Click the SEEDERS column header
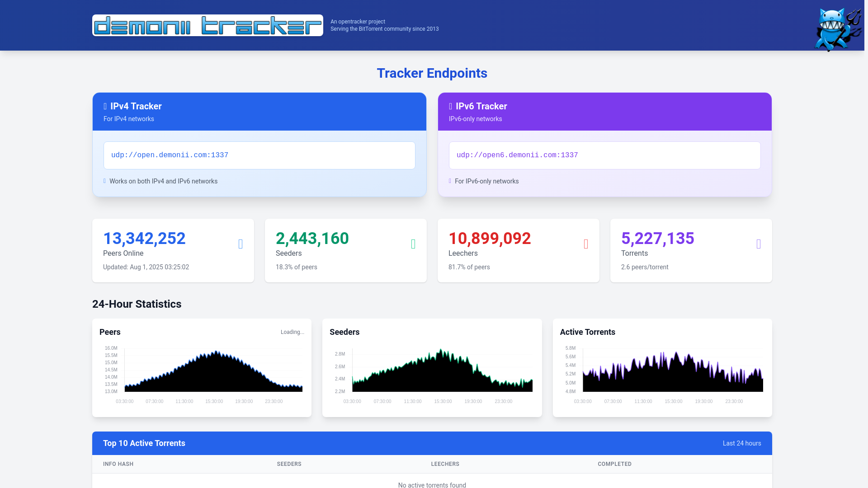This screenshot has width=868, height=488. pyautogui.click(x=289, y=464)
